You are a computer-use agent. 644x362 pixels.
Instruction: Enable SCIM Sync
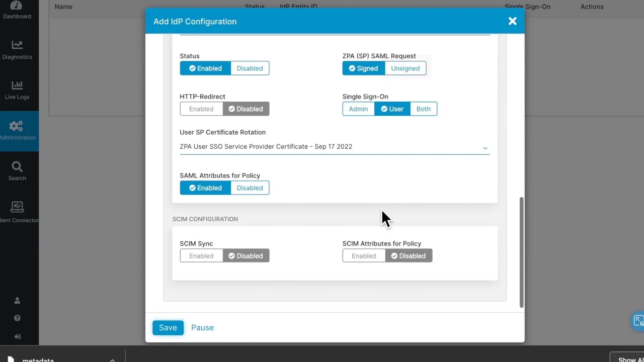click(x=201, y=256)
